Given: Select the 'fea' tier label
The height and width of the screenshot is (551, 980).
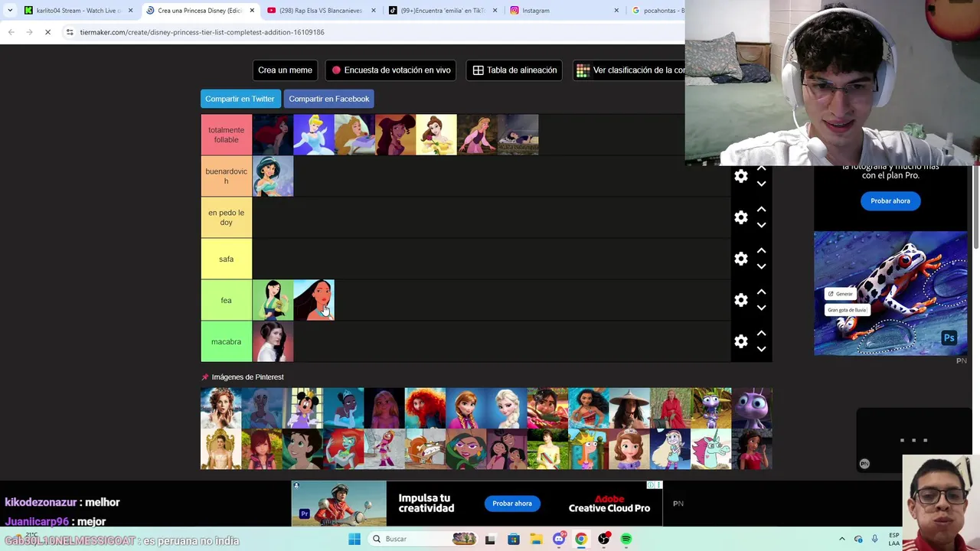Looking at the screenshot, I should (226, 300).
